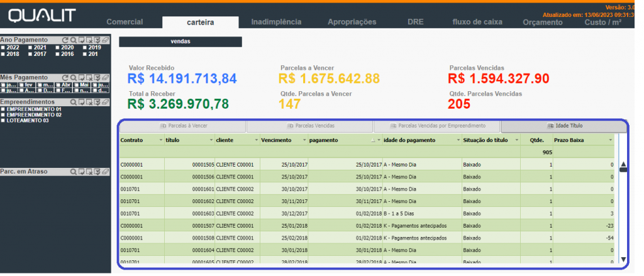Click select-possible icon in Ano Pagamento header
This screenshot has width=644, height=276.
81,40
